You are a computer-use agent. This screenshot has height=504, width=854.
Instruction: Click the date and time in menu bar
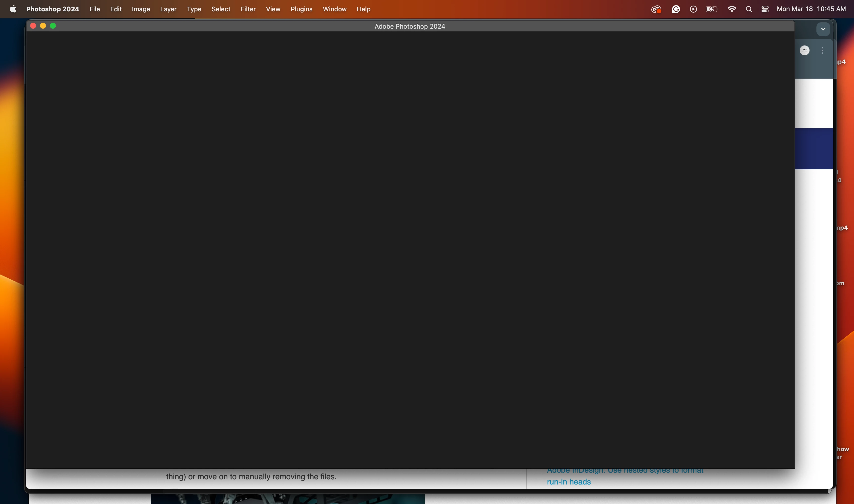pos(811,9)
